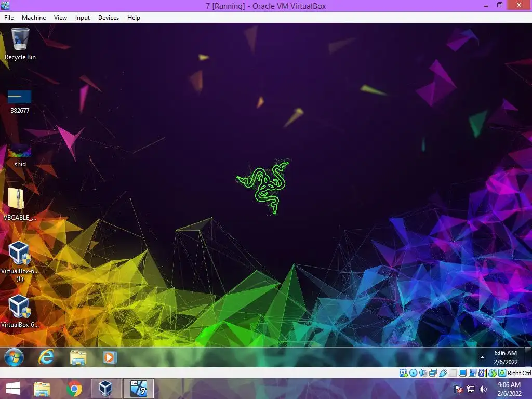Open the Devices menu
The width and height of the screenshot is (532, 399).
pyautogui.click(x=109, y=18)
